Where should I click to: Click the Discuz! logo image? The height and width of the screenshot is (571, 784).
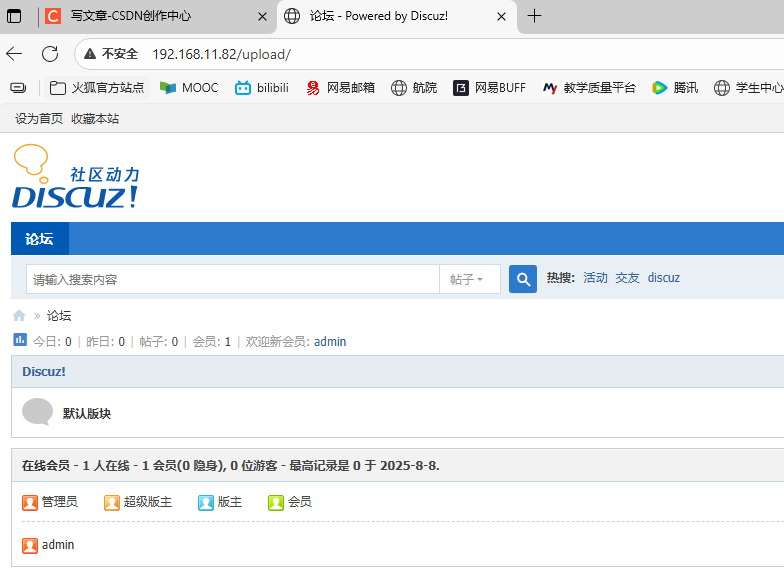click(76, 176)
